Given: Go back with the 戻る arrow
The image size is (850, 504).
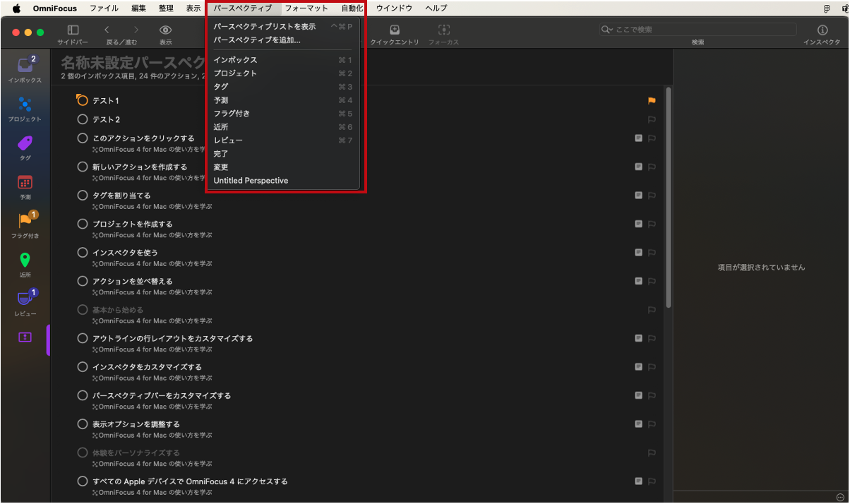Looking at the screenshot, I should click(x=107, y=30).
